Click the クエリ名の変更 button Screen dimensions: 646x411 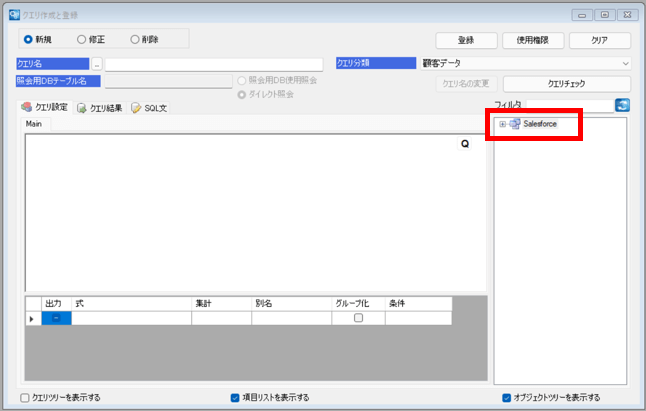pyautogui.click(x=466, y=84)
